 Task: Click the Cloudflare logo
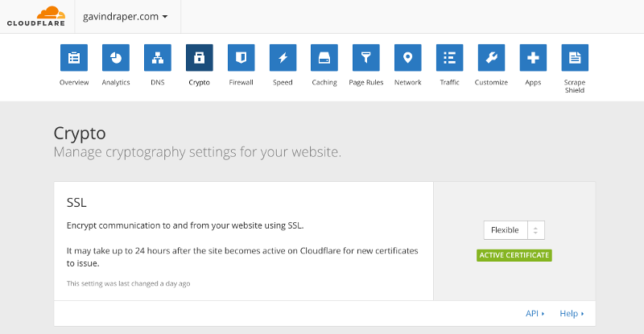pos(36,15)
